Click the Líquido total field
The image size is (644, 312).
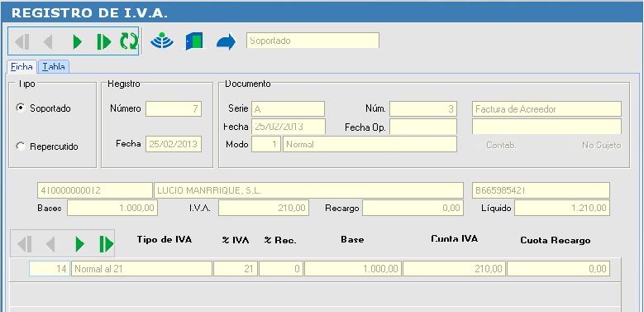(562, 208)
